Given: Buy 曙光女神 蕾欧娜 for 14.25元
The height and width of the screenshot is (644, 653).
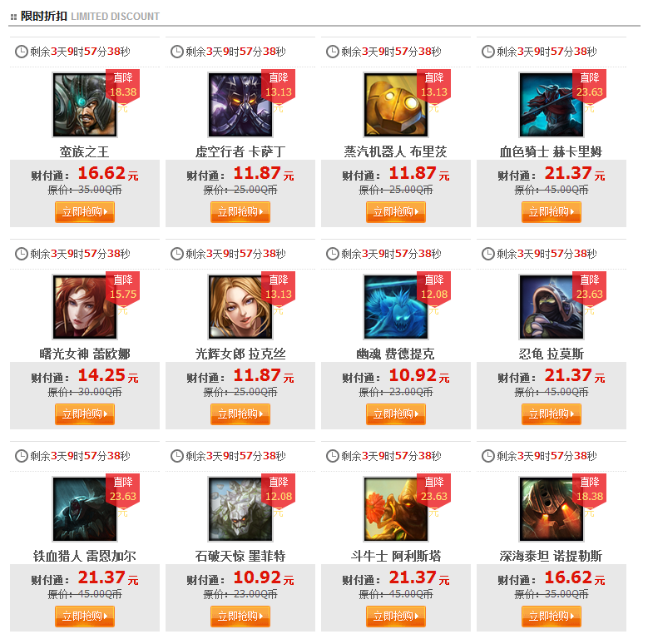Looking at the screenshot, I should pos(85,414).
